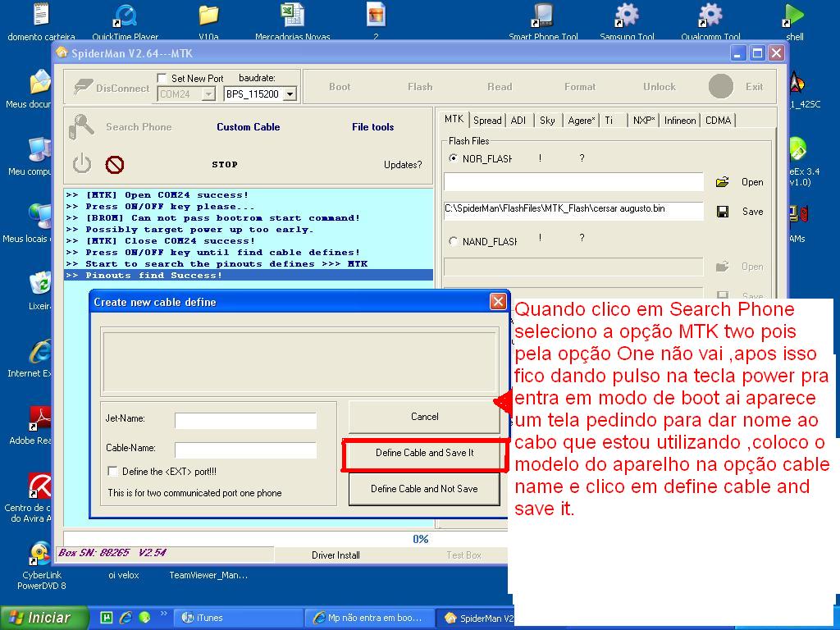Click the Cable-Name input field

(245, 450)
